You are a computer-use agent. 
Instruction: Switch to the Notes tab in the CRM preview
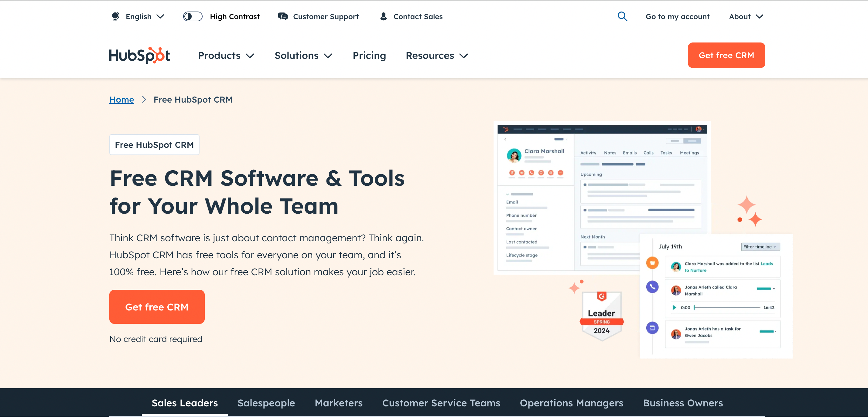pyautogui.click(x=610, y=153)
